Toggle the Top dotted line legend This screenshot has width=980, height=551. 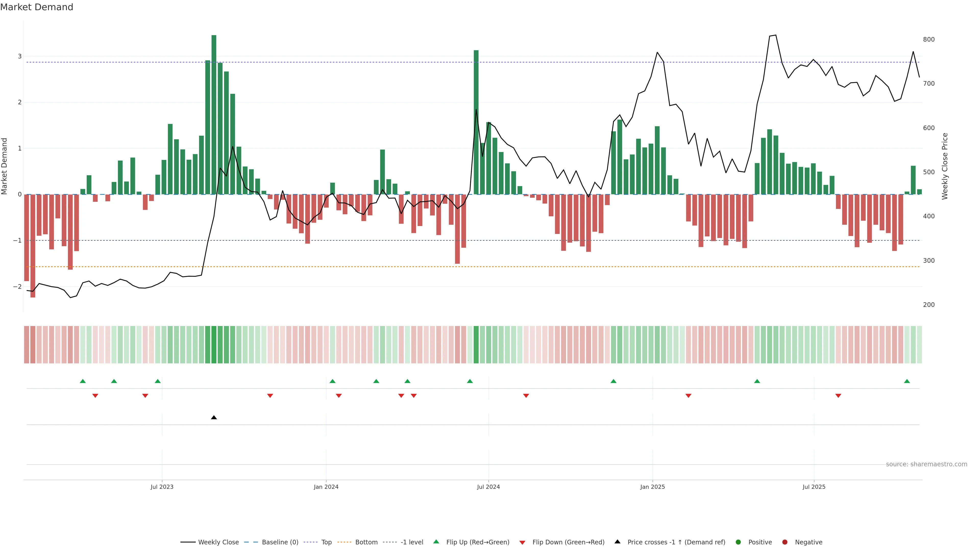[326, 542]
